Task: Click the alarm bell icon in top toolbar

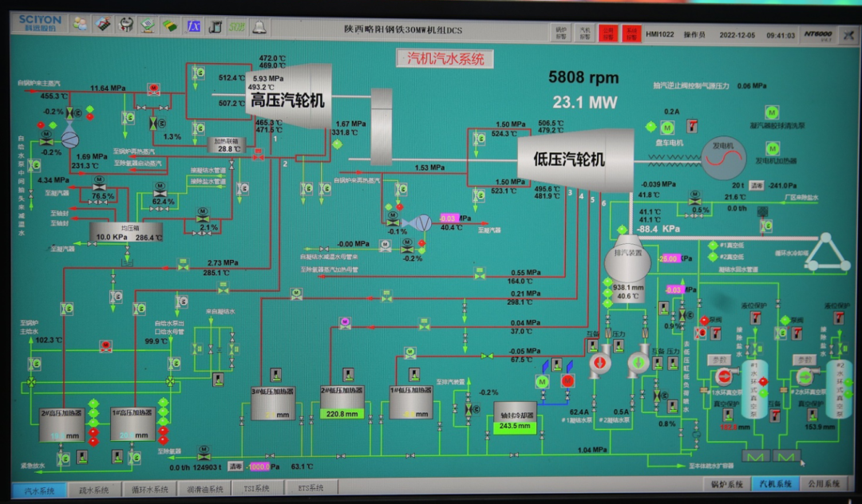Action: (259, 26)
